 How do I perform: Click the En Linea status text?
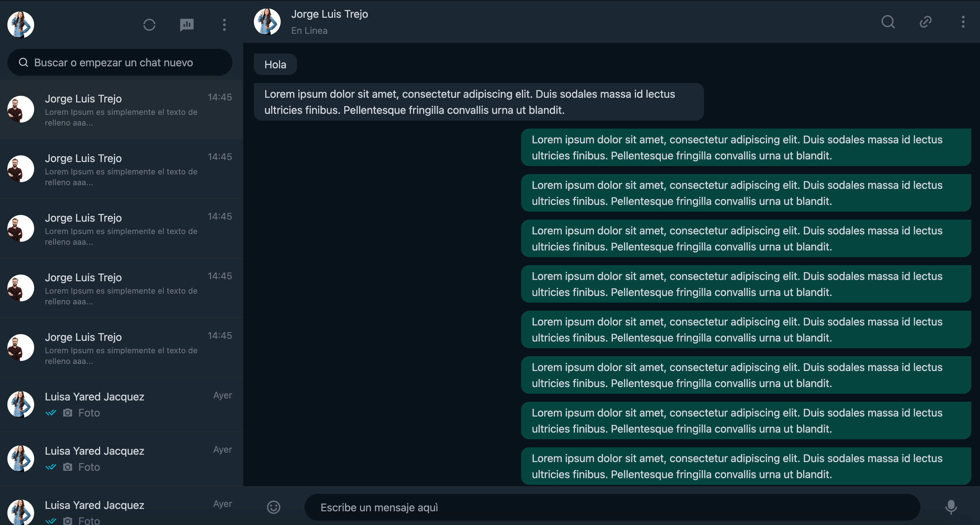click(309, 30)
